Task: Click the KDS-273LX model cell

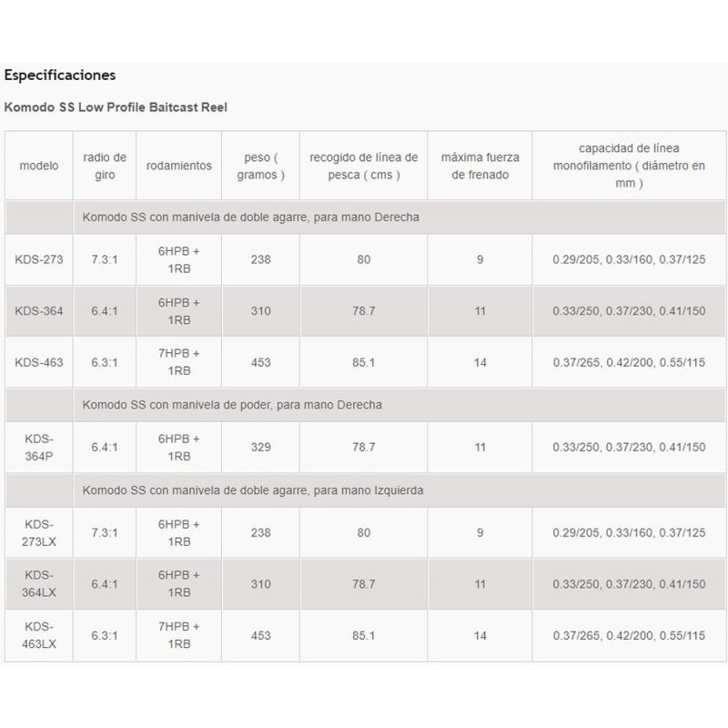Action: (x=39, y=532)
